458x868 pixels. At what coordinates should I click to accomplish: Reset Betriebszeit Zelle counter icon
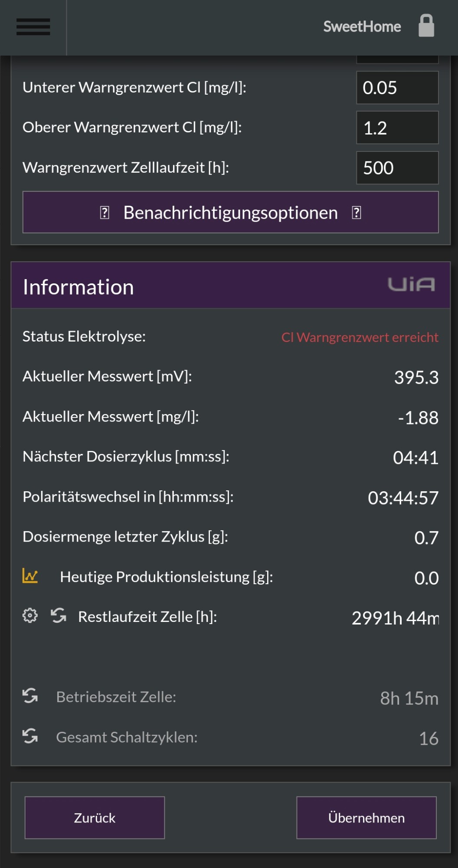click(30, 696)
